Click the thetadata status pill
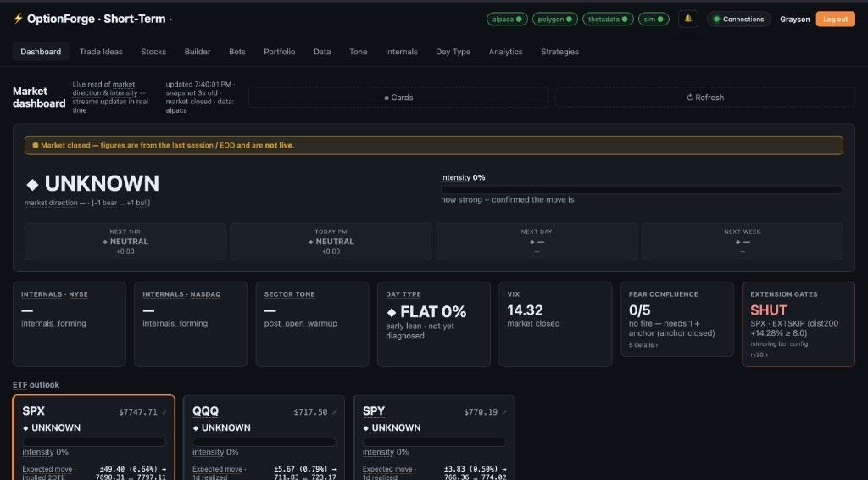Viewport: 868px width, 480px height. pos(608,19)
